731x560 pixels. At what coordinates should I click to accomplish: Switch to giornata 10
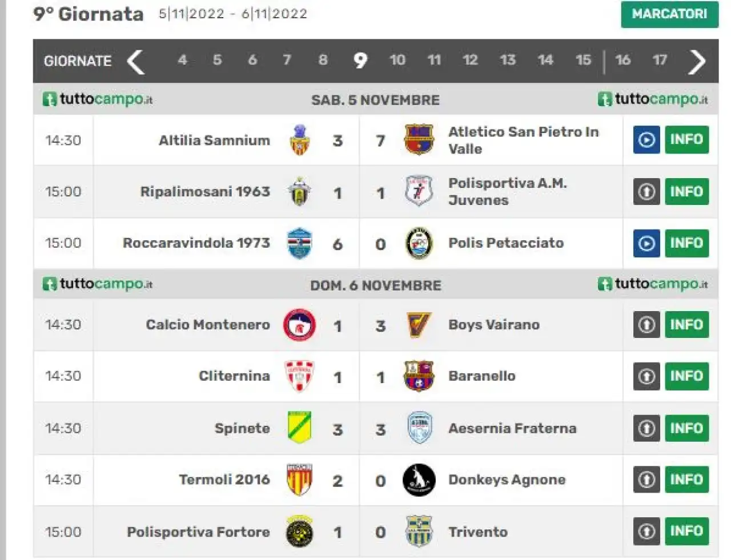point(397,60)
